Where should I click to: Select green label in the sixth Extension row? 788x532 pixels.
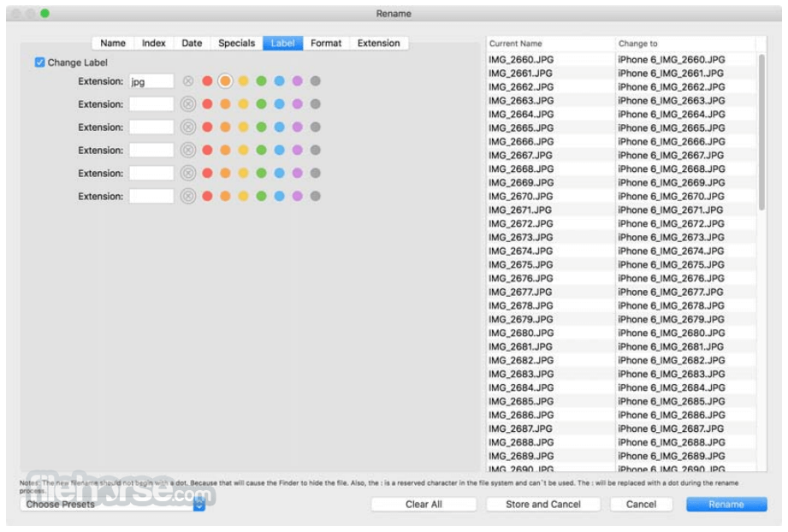(261, 196)
